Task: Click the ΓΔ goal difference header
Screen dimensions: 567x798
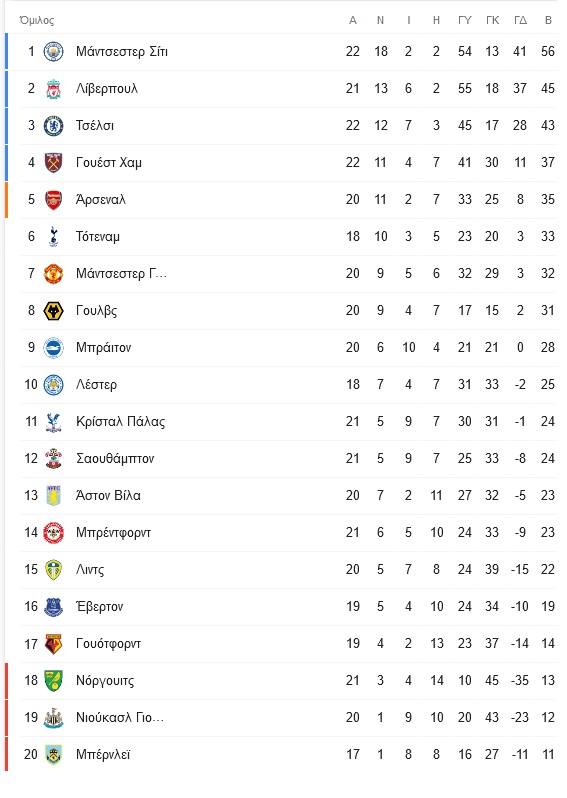Action: [520, 20]
